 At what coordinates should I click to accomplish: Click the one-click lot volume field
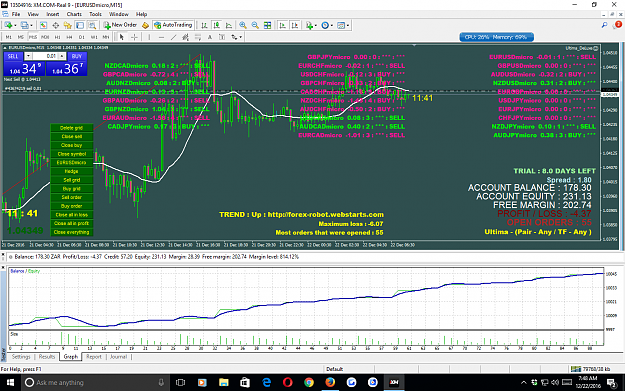[x=45, y=56]
